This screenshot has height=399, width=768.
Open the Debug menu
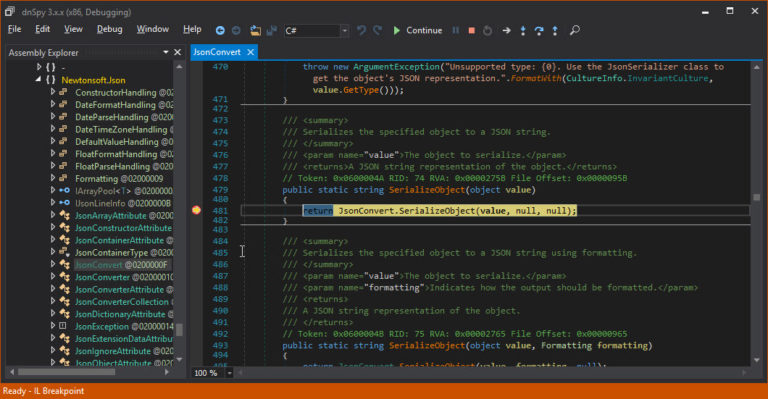pyautogui.click(x=110, y=29)
